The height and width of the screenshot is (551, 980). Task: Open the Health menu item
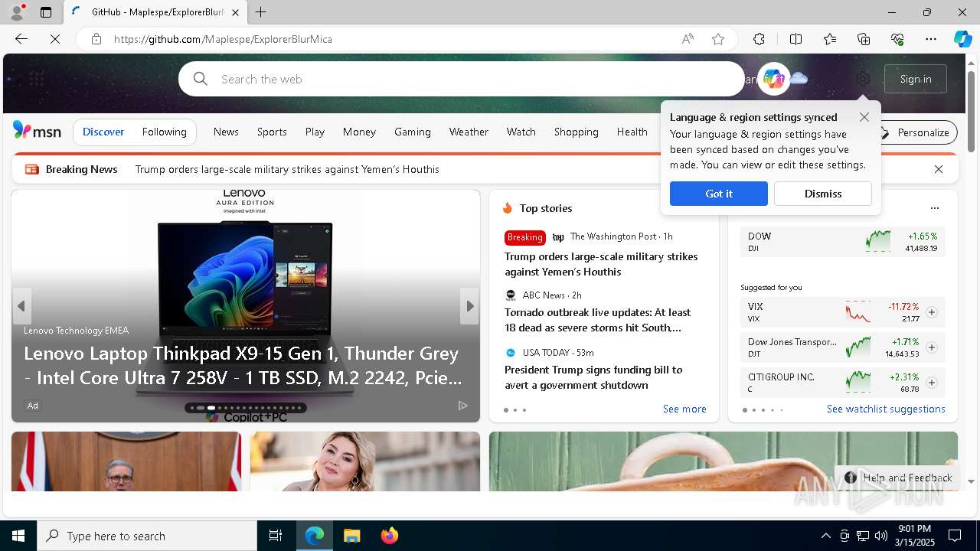632,132
